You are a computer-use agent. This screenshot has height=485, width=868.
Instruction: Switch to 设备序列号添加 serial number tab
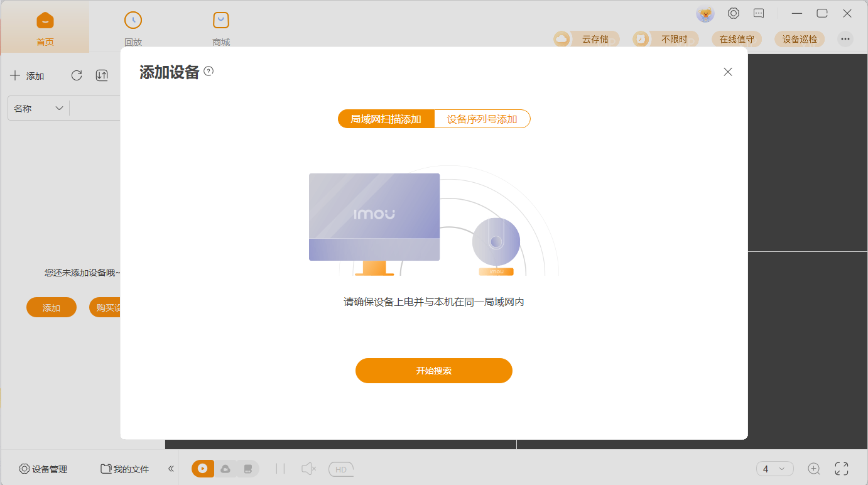[482, 119]
